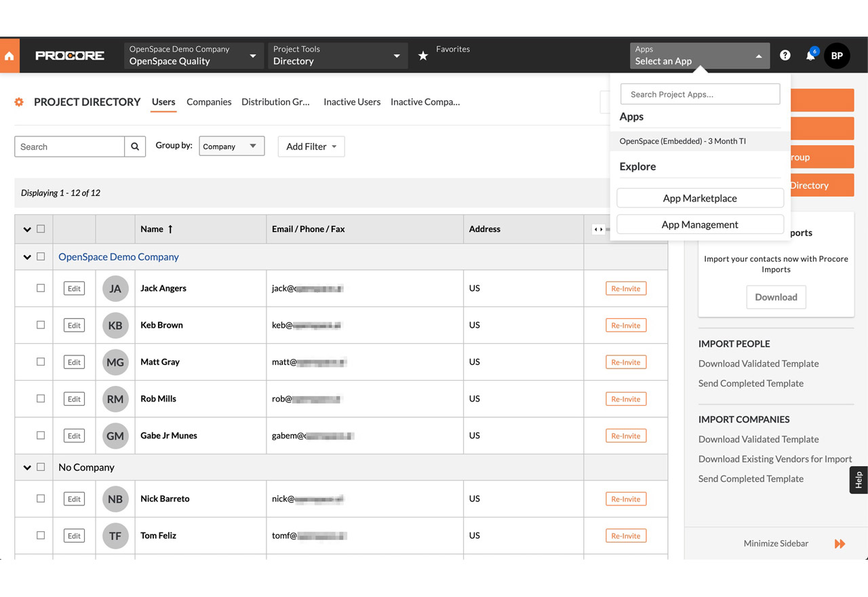Collapse the OpenSpace Demo Company group

[x=27, y=257]
